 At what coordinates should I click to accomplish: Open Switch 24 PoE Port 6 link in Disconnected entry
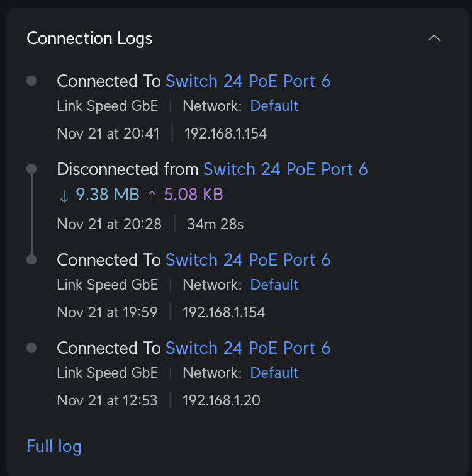285,169
